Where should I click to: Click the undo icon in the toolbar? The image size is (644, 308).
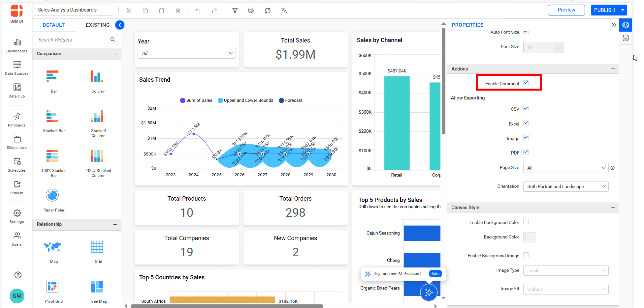point(198,10)
